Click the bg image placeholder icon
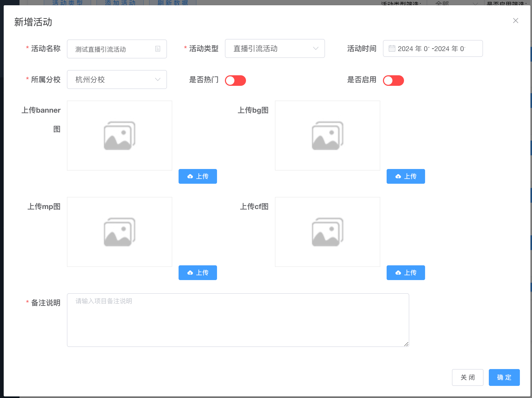This screenshot has width=532, height=398. (x=328, y=136)
